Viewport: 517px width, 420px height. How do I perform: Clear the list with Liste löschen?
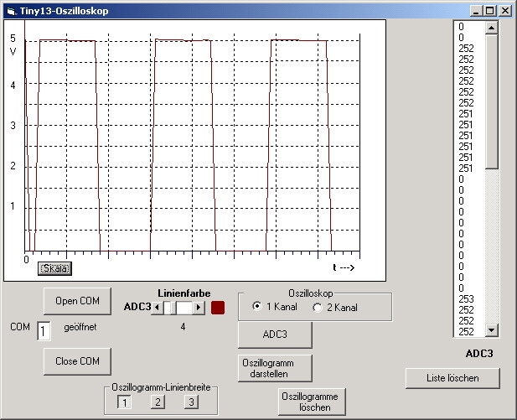pos(452,378)
